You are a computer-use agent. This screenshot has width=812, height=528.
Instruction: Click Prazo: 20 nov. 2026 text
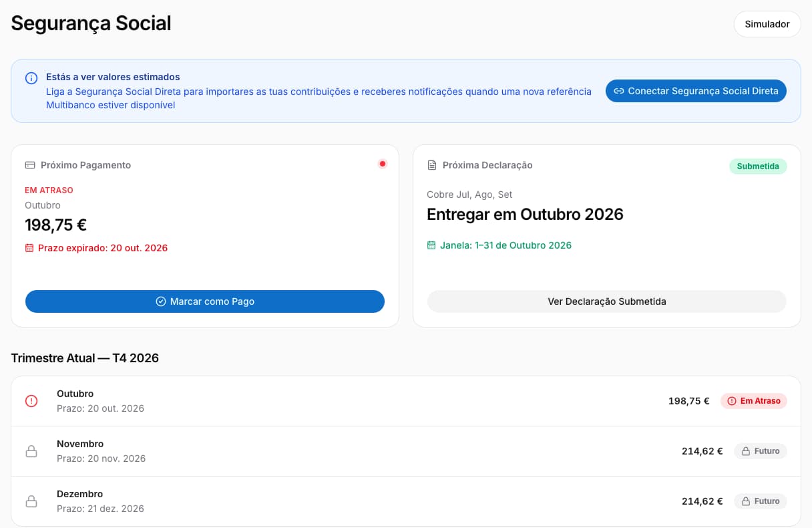[x=101, y=458]
